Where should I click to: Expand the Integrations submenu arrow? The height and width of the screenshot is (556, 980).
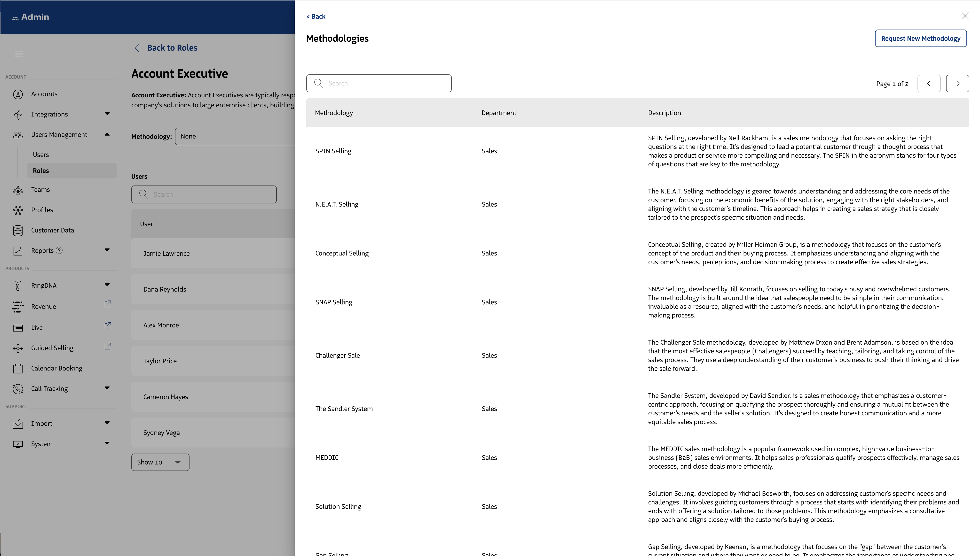[107, 114]
